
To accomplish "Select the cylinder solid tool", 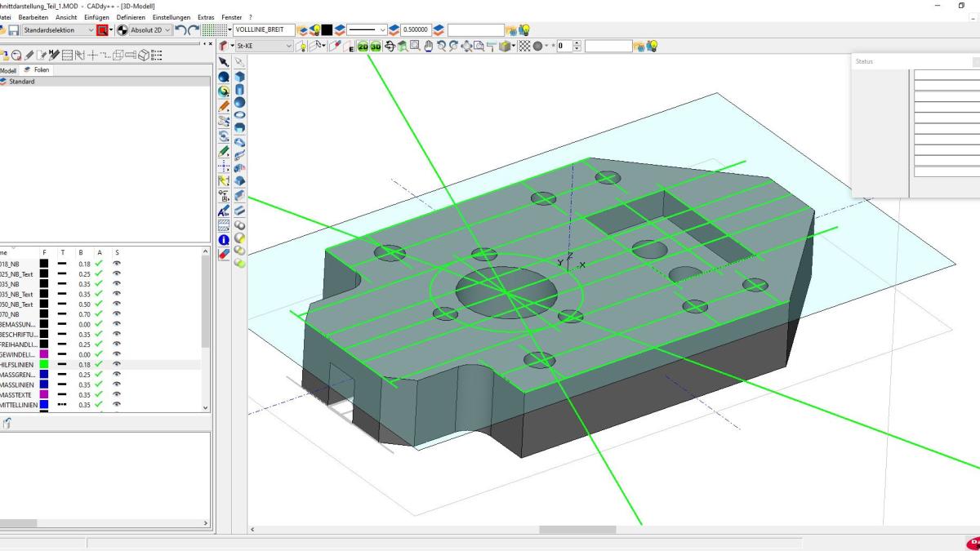I will pyautogui.click(x=239, y=90).
